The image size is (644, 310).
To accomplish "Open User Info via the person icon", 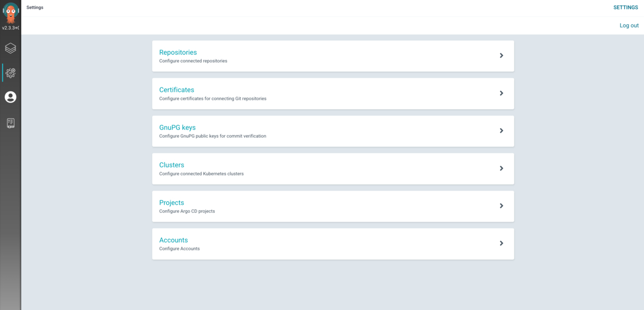I will click(x=10, y=97).
